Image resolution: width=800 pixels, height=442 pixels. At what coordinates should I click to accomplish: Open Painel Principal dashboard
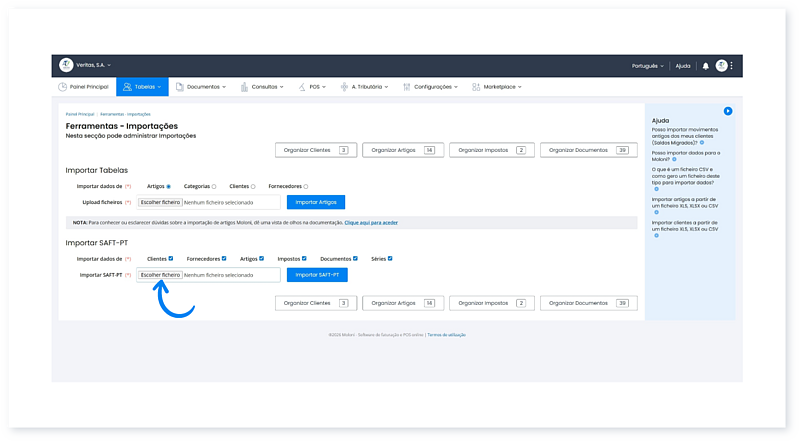point(84,87)
